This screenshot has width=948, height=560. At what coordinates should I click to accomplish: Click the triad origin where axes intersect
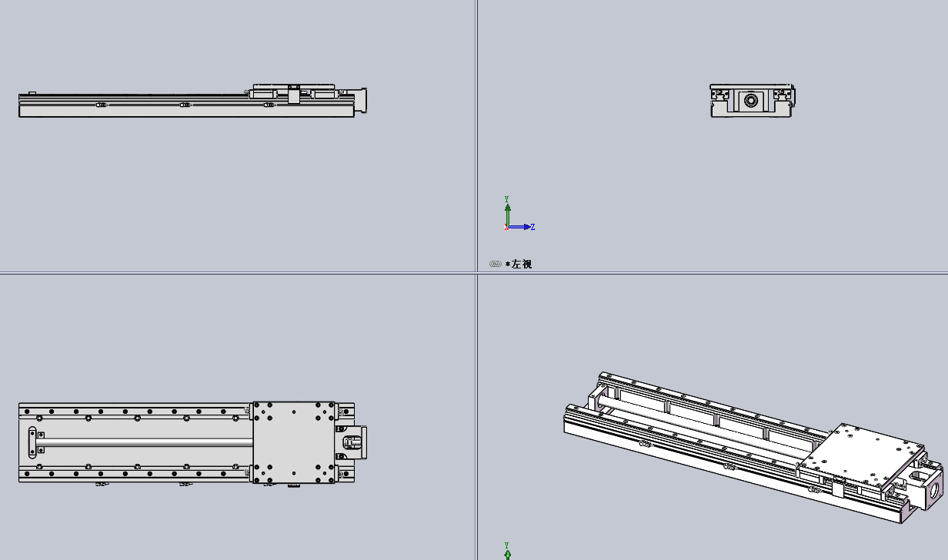[x=508, y=225]
